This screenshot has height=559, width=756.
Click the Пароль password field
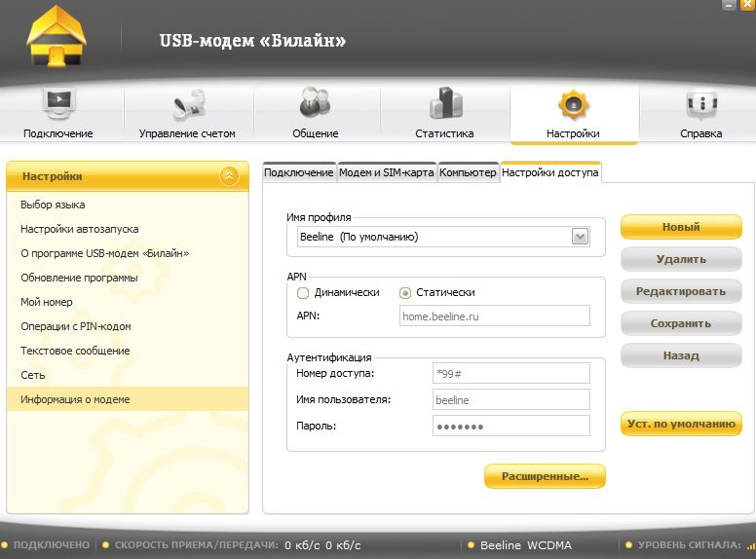click(510, 427)
